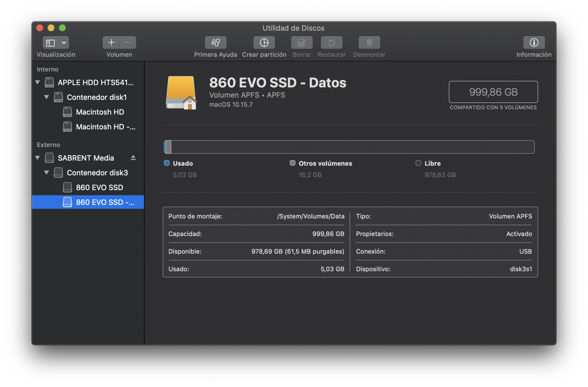This screenshot has width=588, height=387.
Task: Select Macintosh HD volume in sidebar
Action: tap(100, 112)
